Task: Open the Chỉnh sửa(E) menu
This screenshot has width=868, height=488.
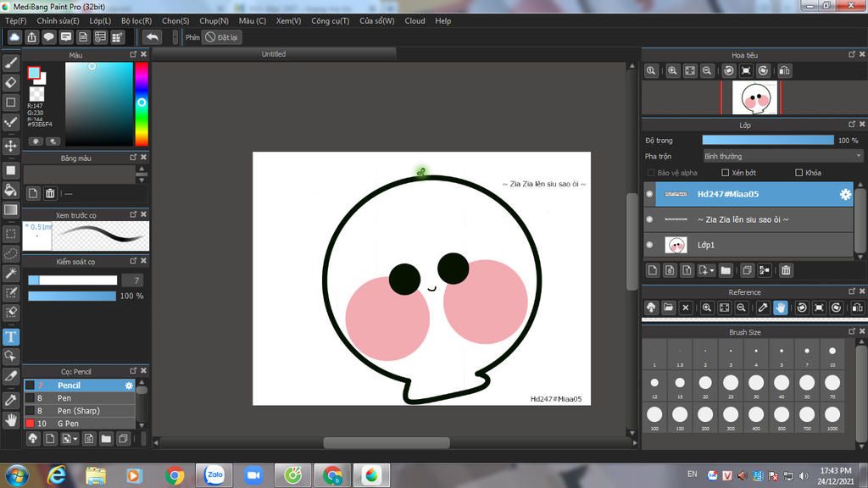Action: click(x=58, y=20)
